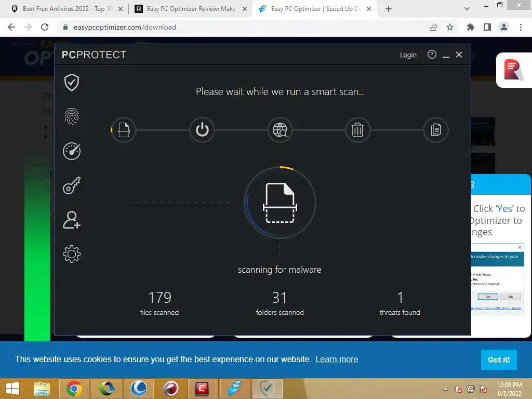Open the fingerprint privacy section in sidebar
Image resolution: width=532 pixels, height=399 pixels.
(72, 117)
